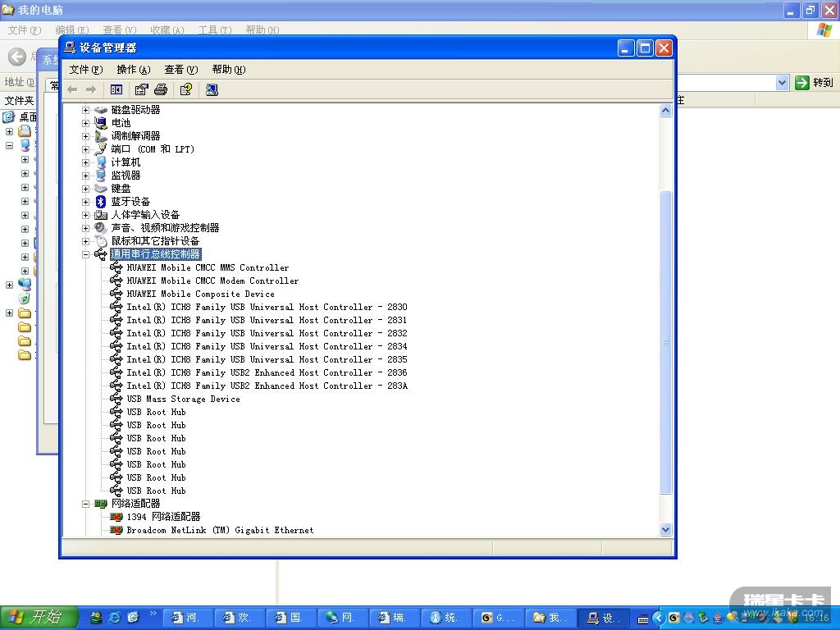The height and width of the screenshot is (630, 840).
Task: Click the port icon beside 端口 (COM 和 LPT)
Action: pyautogui.click(x=101, y=149)
